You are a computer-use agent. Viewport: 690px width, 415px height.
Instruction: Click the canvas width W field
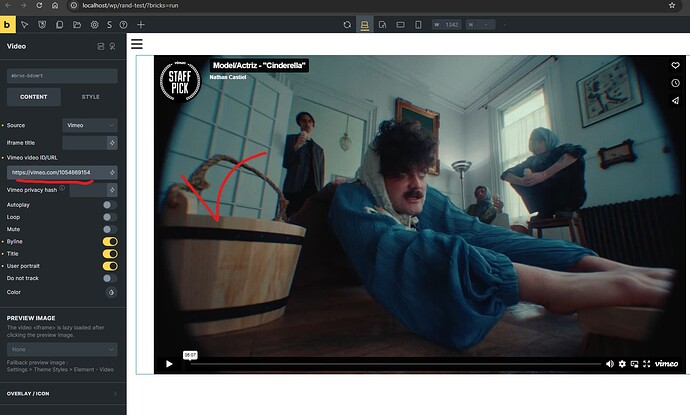(446, 25)
